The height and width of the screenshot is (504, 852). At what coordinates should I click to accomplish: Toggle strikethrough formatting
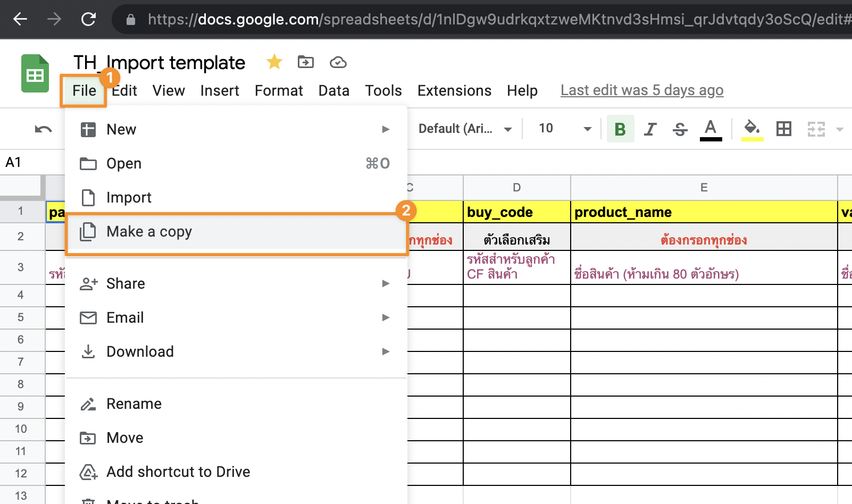[680, 128]
